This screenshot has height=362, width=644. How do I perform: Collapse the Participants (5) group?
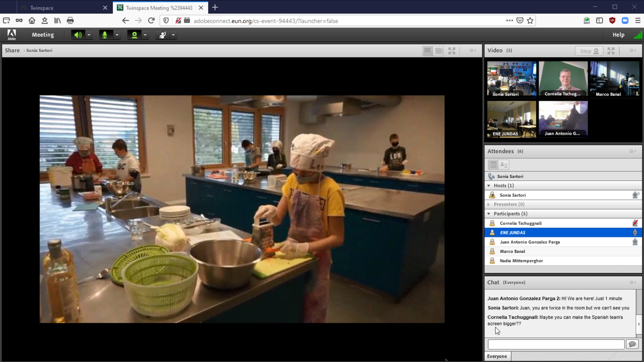coord(489,214)
